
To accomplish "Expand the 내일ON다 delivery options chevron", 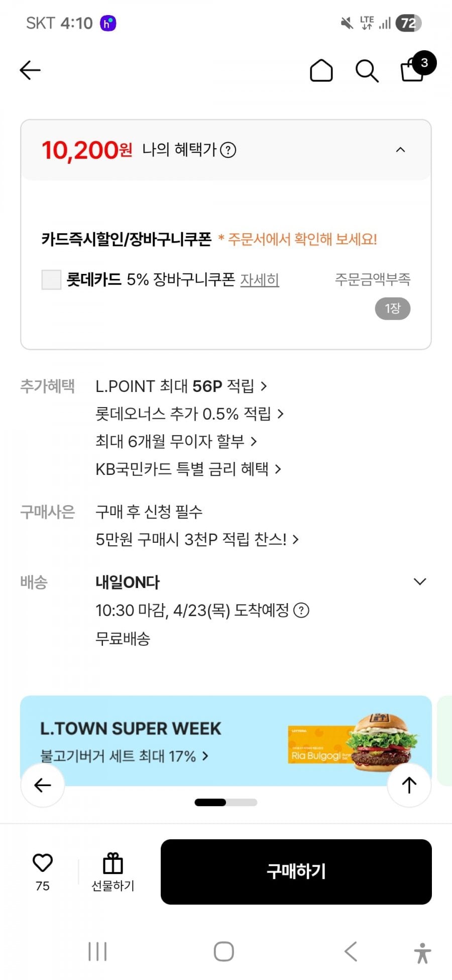I will pyautogui.click(x=419, y=582).
